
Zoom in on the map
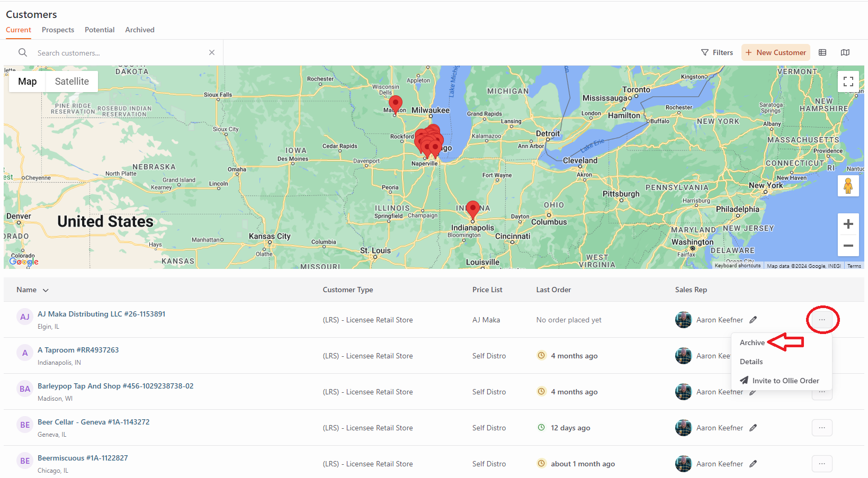click(848, 224)
